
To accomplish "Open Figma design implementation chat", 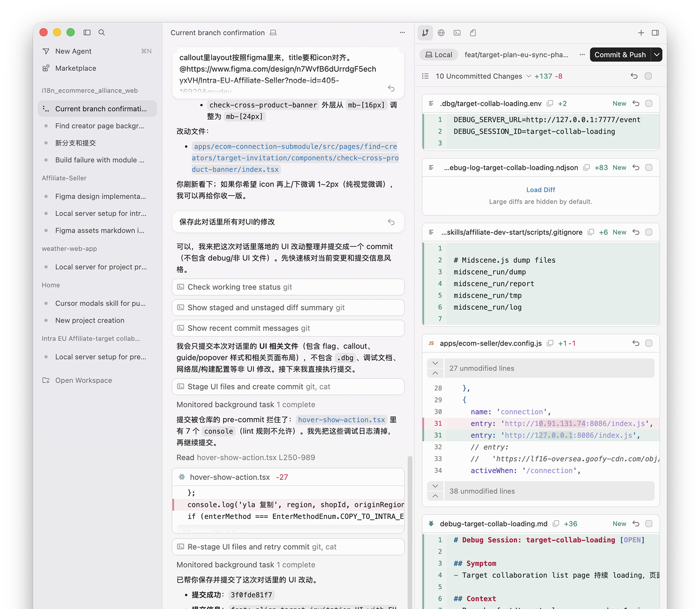I will 97,196.
